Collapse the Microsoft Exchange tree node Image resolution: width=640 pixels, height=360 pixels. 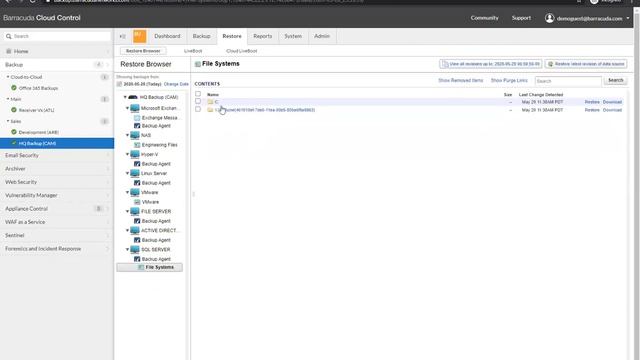(127, 108)
